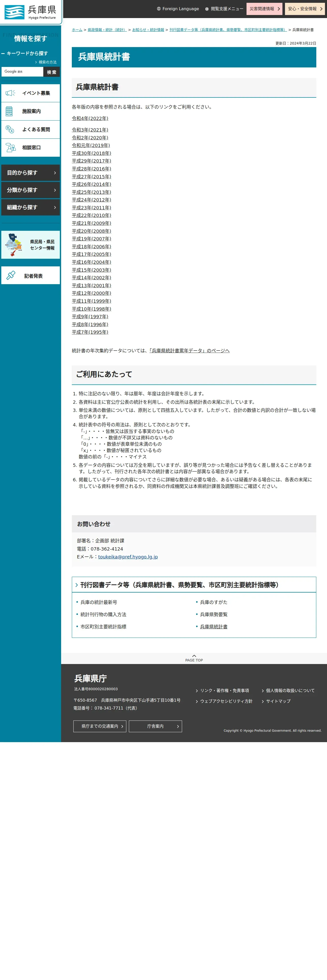Expand 目的から探す menu

point(31,173)
